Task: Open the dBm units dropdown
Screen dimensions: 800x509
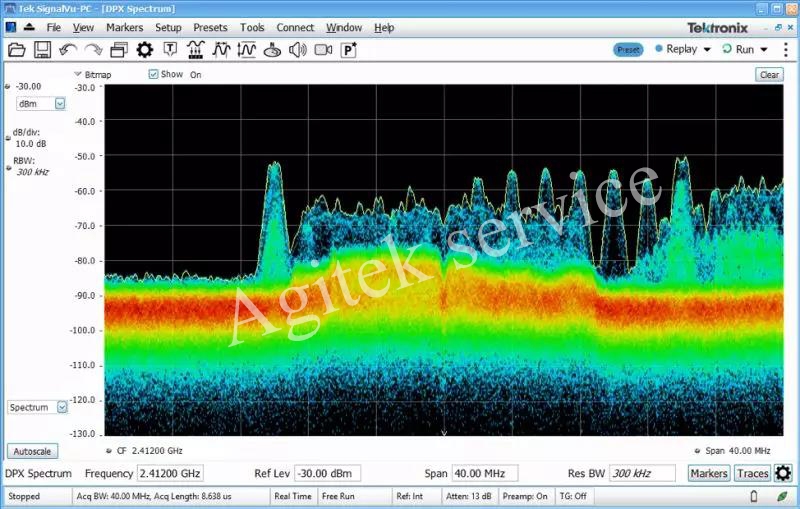Action: [59, 103]
